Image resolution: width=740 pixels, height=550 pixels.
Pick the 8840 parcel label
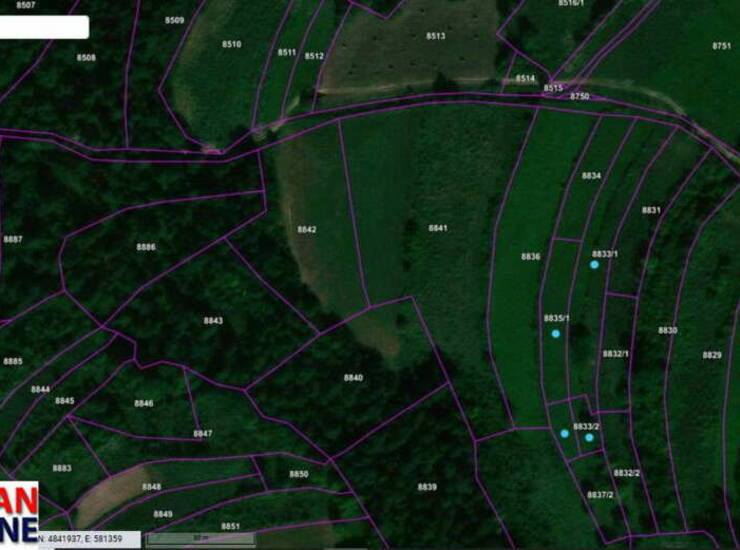pos(353,378)
